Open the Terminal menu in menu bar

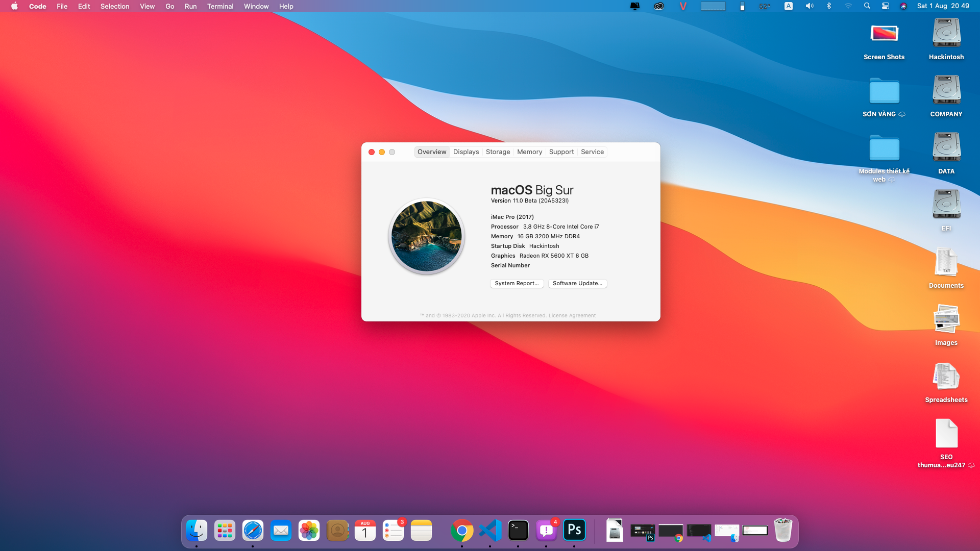pyautogui.click(x=220, y=6)
